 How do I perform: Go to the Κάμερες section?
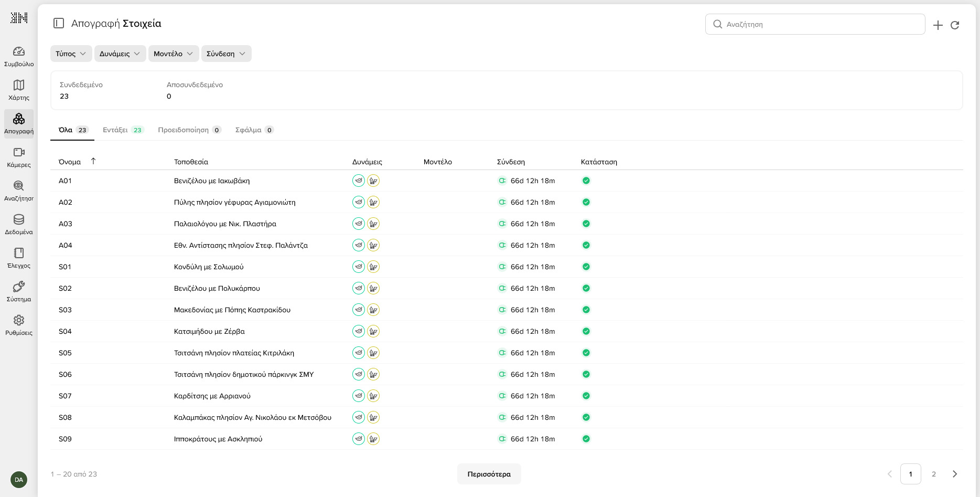pos(19,157)
